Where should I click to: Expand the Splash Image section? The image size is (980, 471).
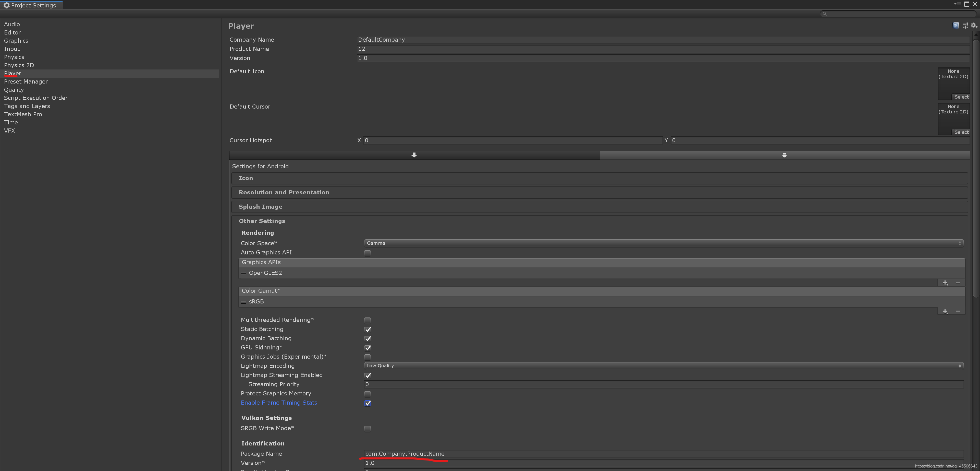[x=260, y=206]
